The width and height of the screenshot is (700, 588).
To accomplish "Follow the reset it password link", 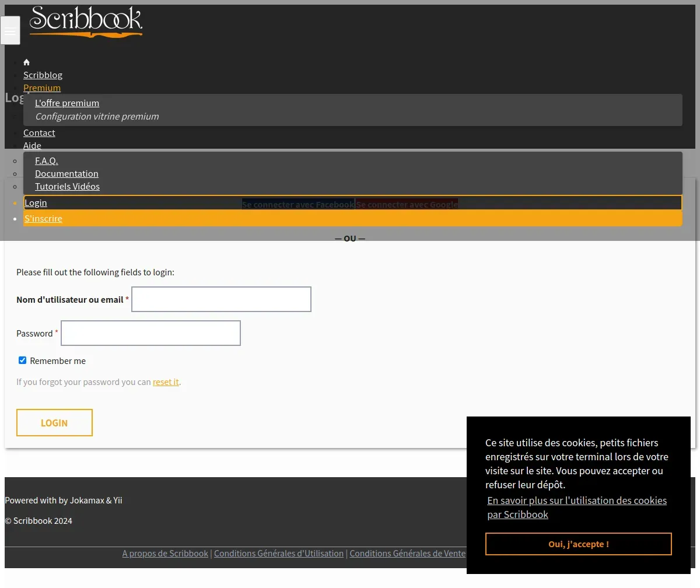I will 166,382.
